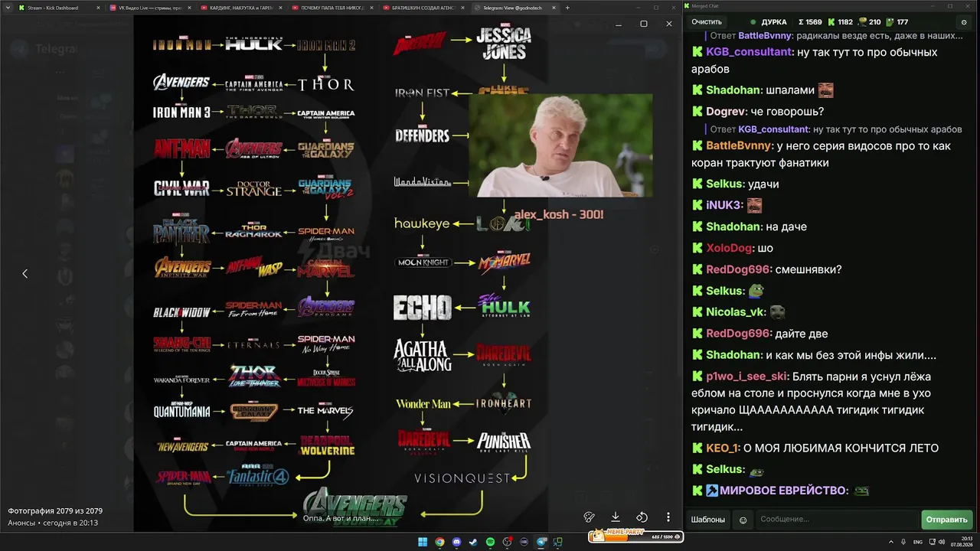Open Discord from the taskbar
Image resolution: width=980 pixels, height=551 pixels.
point(456,543)
